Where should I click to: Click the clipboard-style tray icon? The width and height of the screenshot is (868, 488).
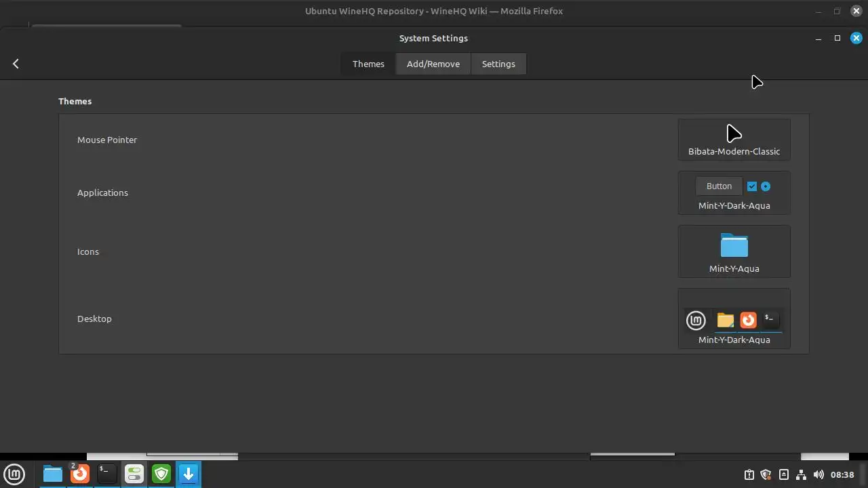[x=749, y=474]
